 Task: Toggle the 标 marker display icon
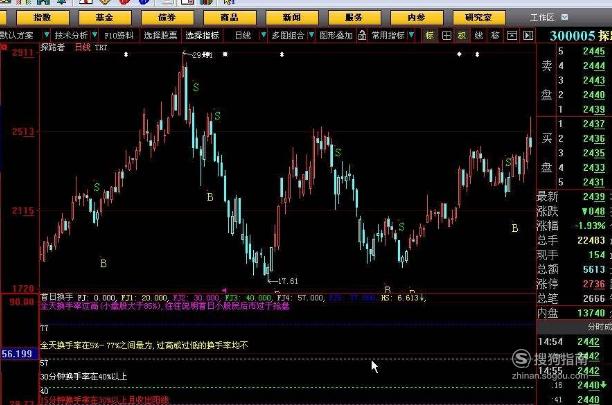click(430, 36)
